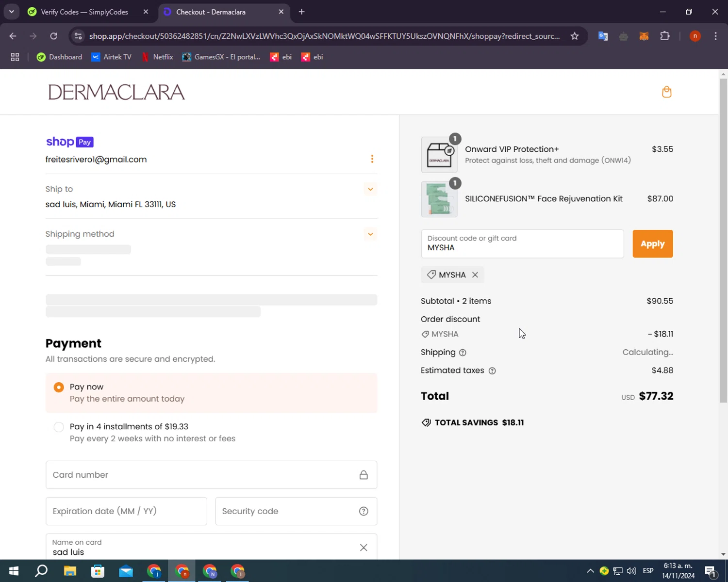Expand the Shipping method chevron
728x582 pixels.
click(370, 234)
